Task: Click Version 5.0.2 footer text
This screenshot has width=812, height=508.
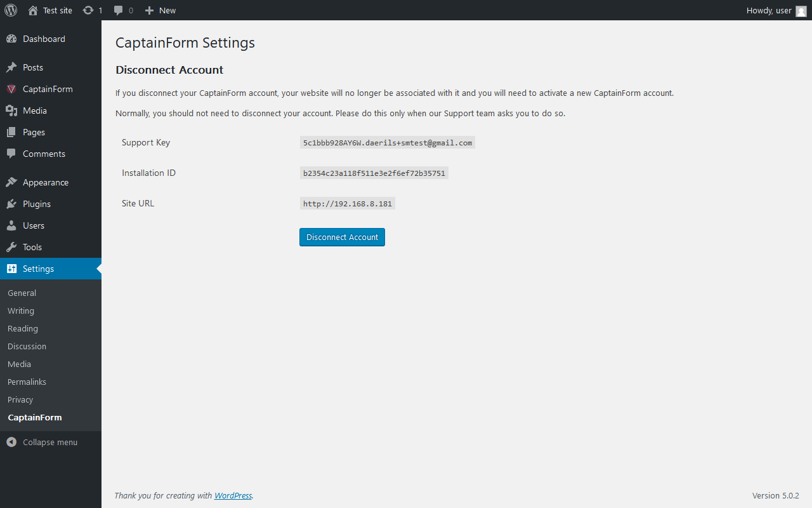Action: (776, 495)
